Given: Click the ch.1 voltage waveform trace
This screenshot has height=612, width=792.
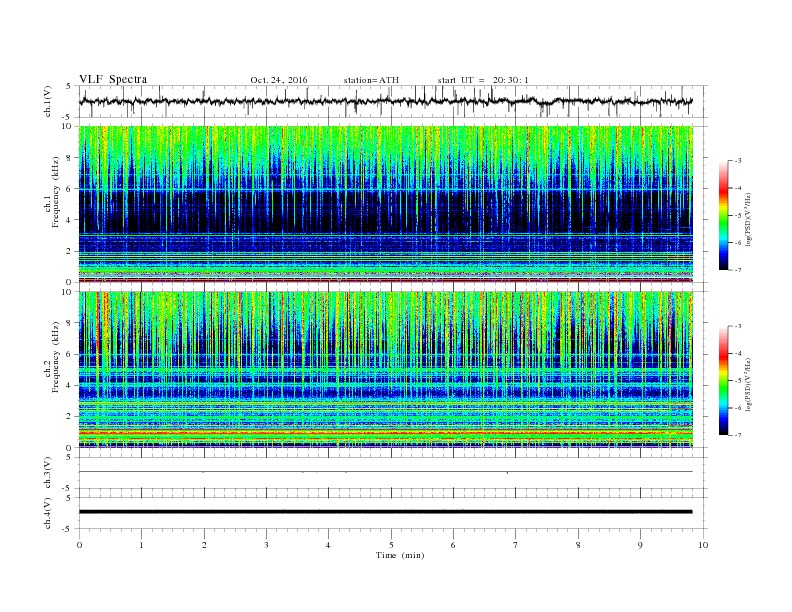Looking at the screenshot, I should pos(385,101).
